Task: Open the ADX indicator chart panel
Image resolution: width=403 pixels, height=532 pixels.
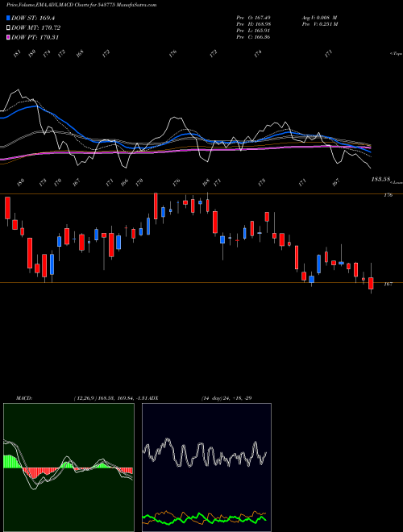Action: (206, 468)
